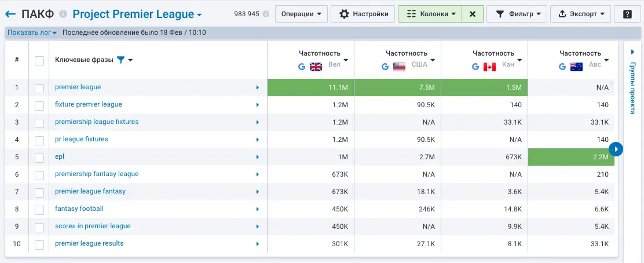This screenshot has height=263, width=644.
Task: Expand arrow on premiership league fixtures row
Action: click(258, 122)
